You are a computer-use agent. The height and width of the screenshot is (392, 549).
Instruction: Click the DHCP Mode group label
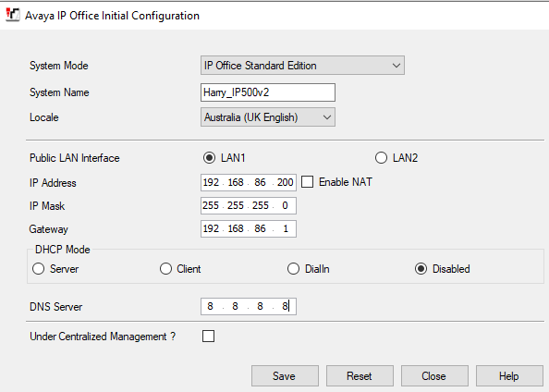coord(63,250)
